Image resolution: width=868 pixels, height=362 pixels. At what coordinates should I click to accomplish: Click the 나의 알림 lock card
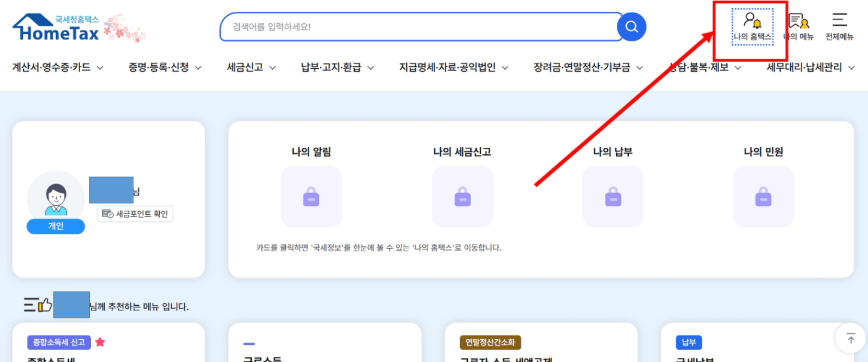[311, 197]
